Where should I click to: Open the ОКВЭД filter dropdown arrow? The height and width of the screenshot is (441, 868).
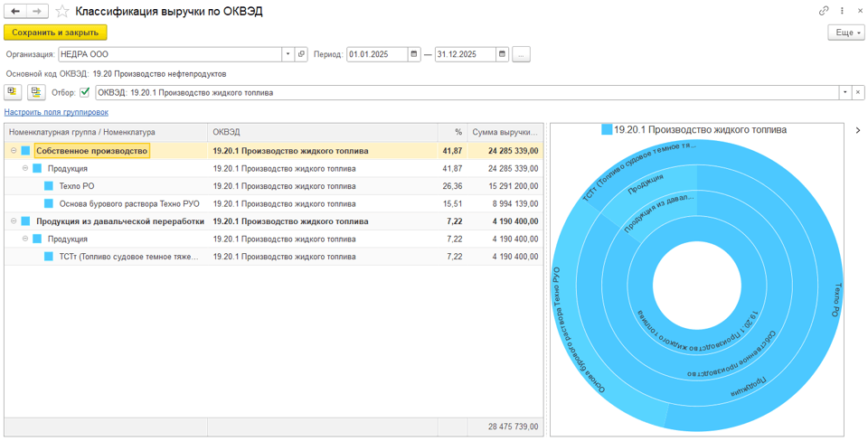click(844, 92)
